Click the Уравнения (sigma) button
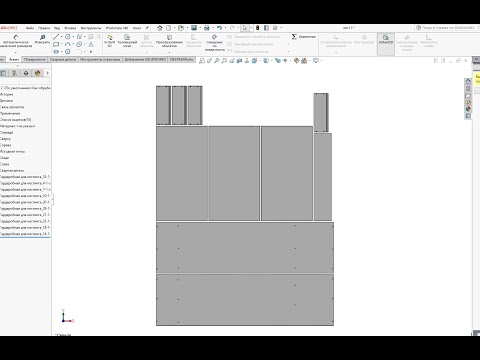 [x=303, y=37]
